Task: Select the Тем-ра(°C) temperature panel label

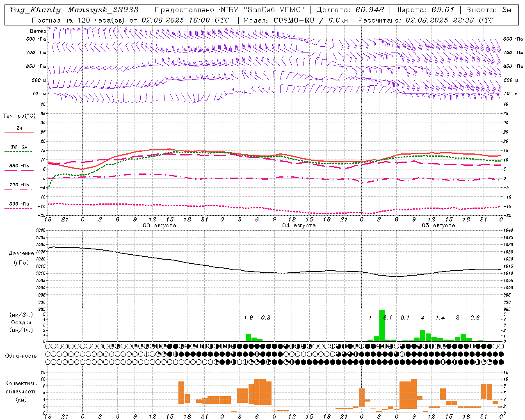Action: [x=19, y=116]
